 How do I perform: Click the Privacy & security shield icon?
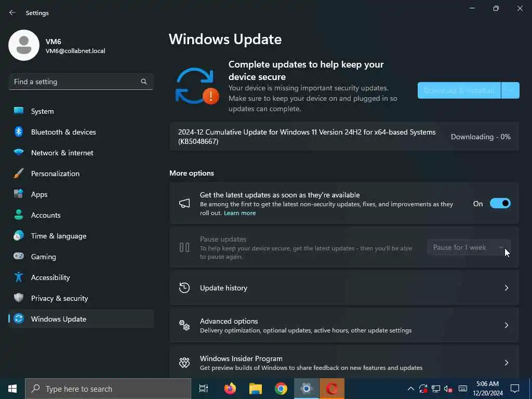point(19,298)
